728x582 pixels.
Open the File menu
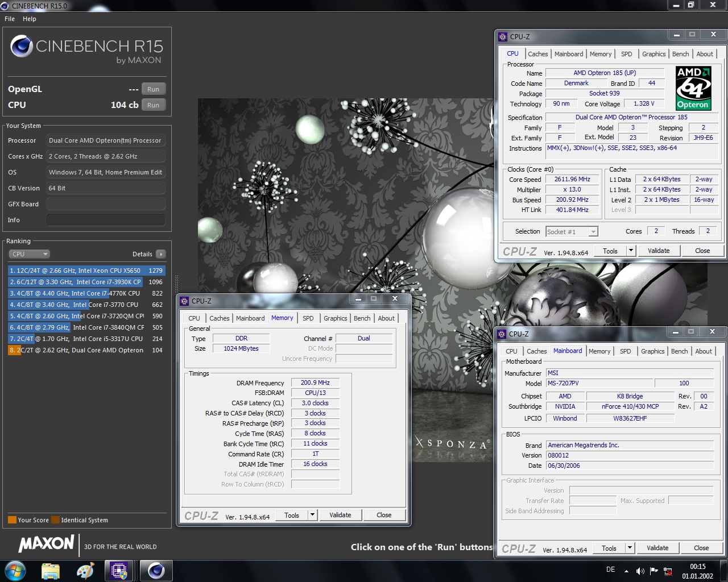[x=10, y=19]
